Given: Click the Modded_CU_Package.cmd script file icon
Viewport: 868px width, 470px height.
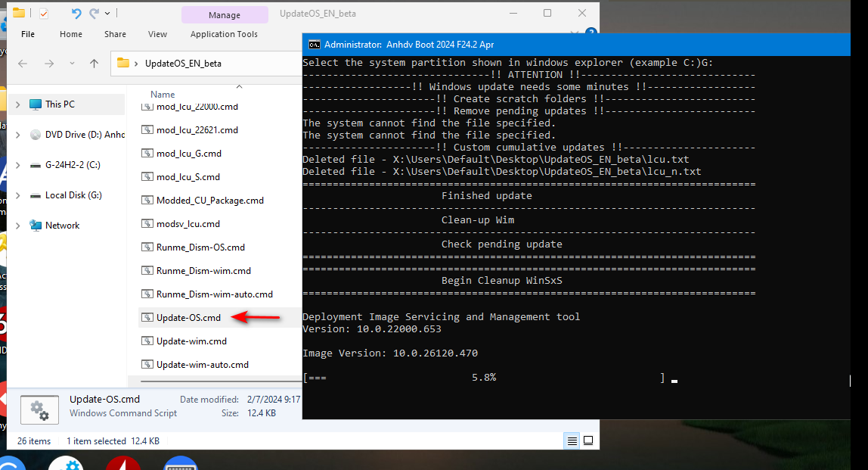Looking at the screenshot, I should coord(147,200).
